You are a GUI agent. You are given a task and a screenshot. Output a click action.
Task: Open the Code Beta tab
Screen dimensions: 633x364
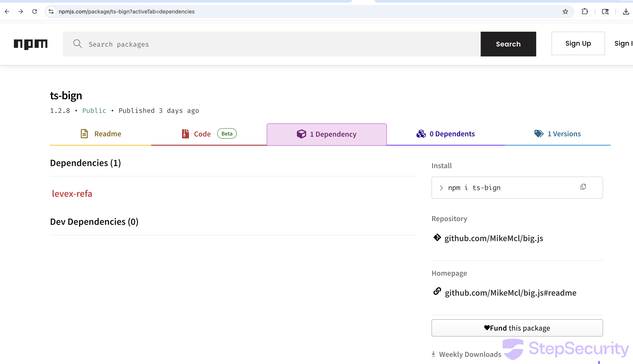(x=209, y=134)
